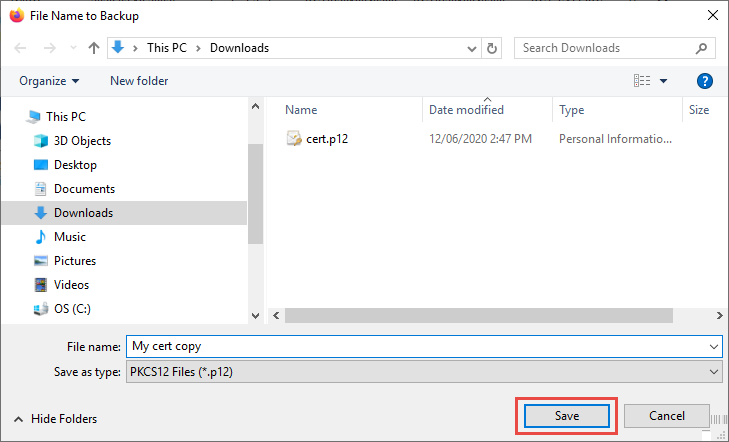Open the Help question mark icon
729x442 pixels.
tap(704, 81)
